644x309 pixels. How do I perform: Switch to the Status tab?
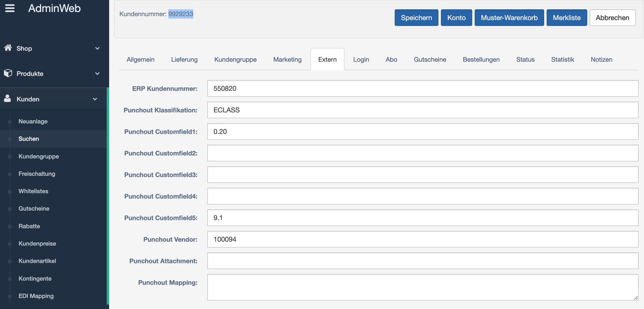pyautogui.click(x=525, y=59)
